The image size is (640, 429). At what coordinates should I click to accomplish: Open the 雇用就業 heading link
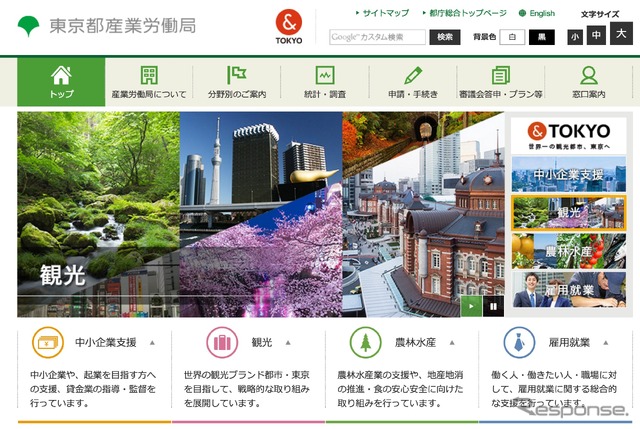pos(569,342)
